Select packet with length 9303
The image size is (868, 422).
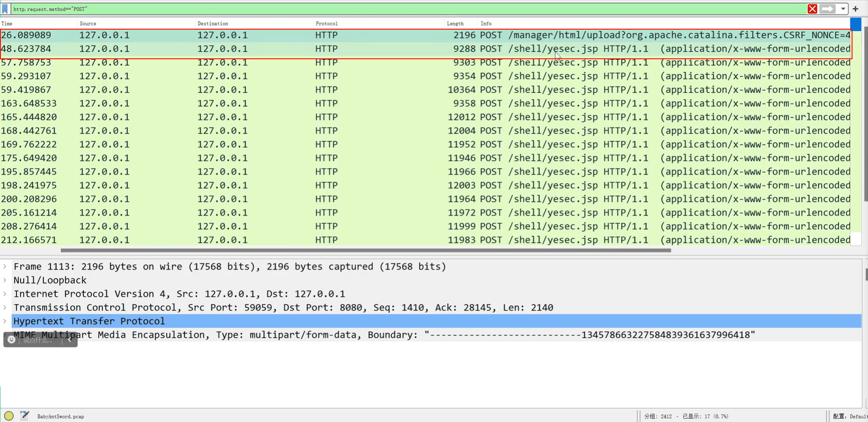425,62
